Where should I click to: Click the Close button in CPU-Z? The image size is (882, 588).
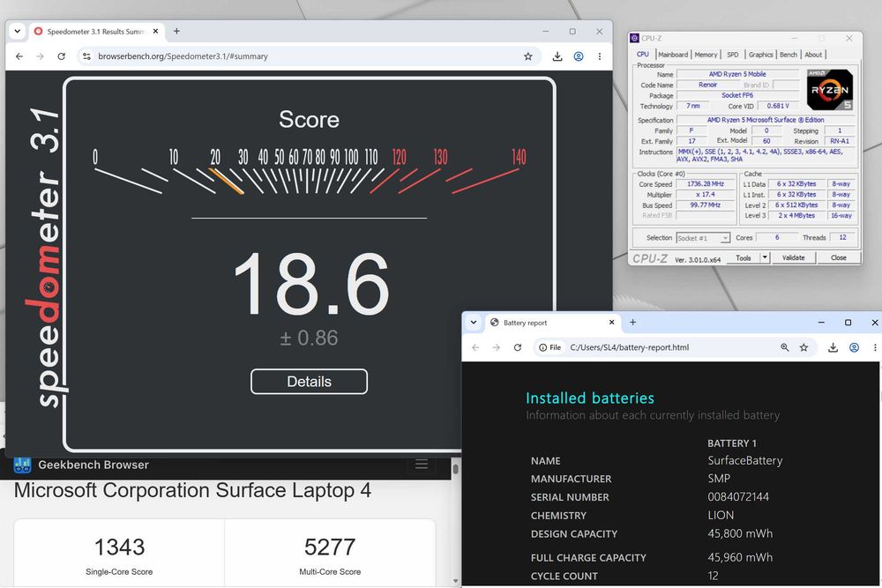click(838, 258)
